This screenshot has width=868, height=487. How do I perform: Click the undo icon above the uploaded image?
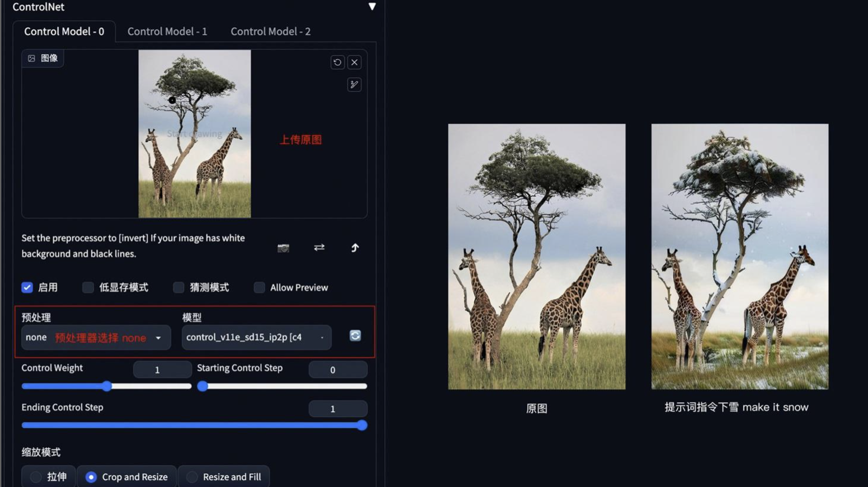click(x=337, y=62)
